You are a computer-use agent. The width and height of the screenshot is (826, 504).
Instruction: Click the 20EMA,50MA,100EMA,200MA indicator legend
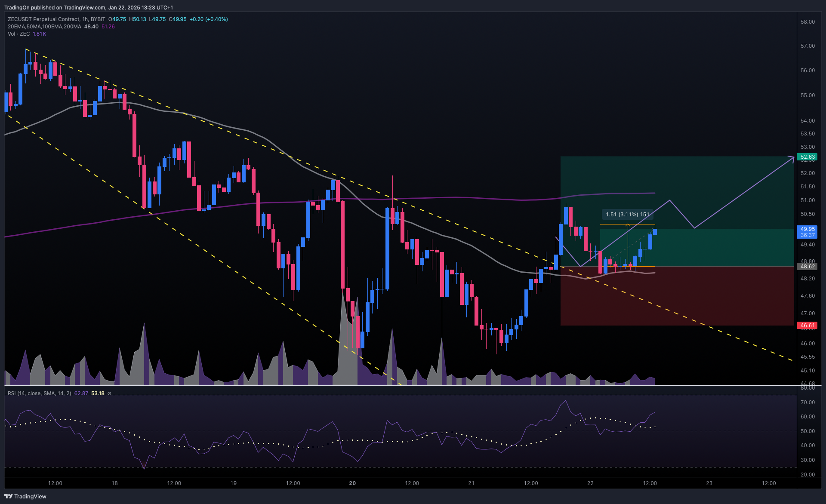[44, 27]
